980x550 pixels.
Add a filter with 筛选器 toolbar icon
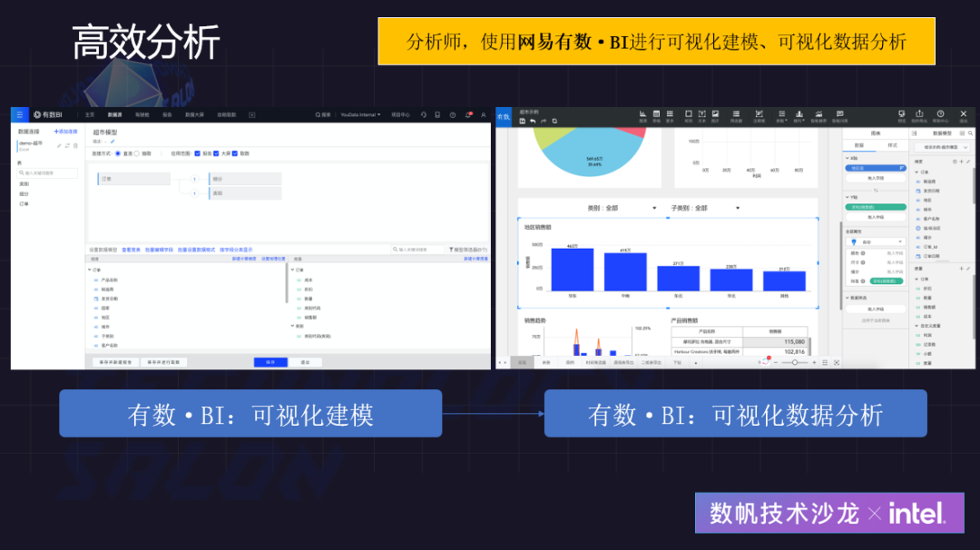pyautogui.click(x=736, y=116)
